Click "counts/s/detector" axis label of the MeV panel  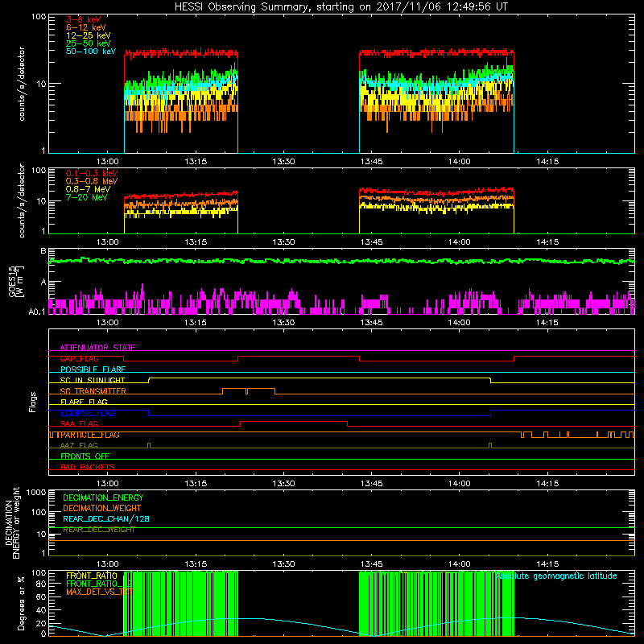tap(21, 200)
